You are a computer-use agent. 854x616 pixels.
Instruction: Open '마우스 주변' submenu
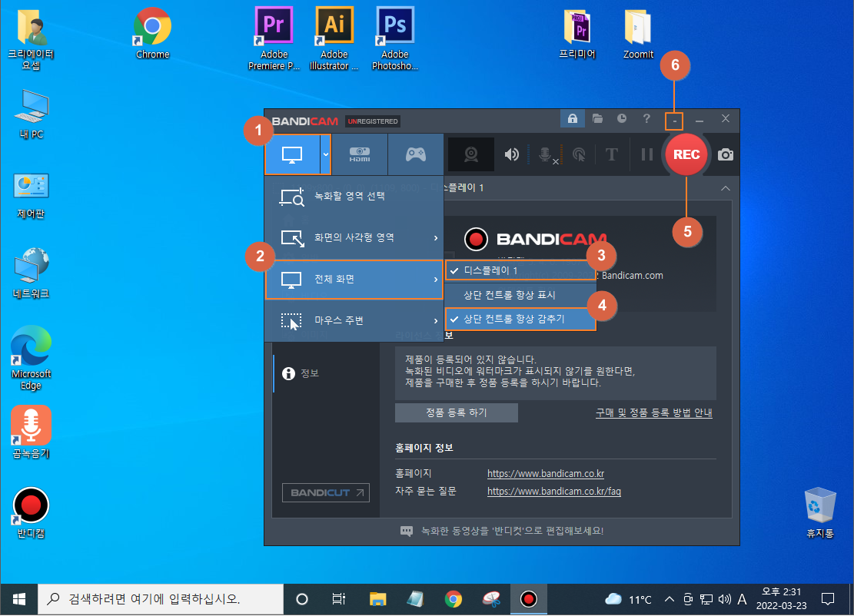coord(354,320)
